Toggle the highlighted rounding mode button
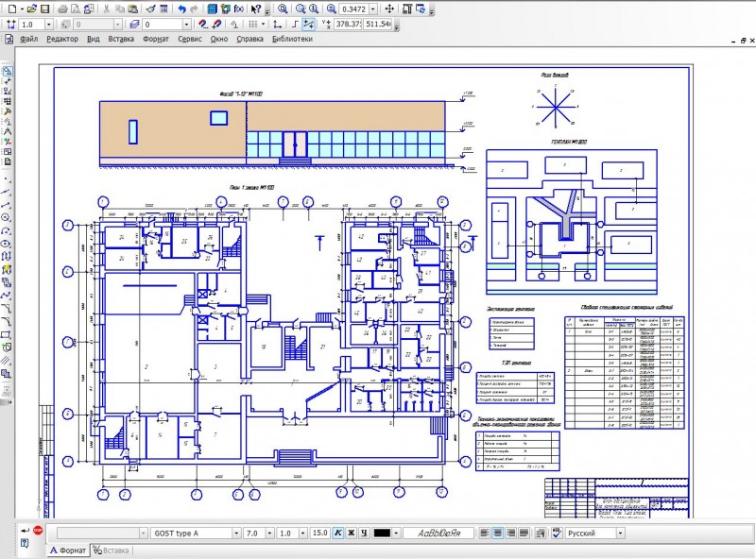Image resolution: width=756 pixels, height=559 pixels. click(309, 25)
